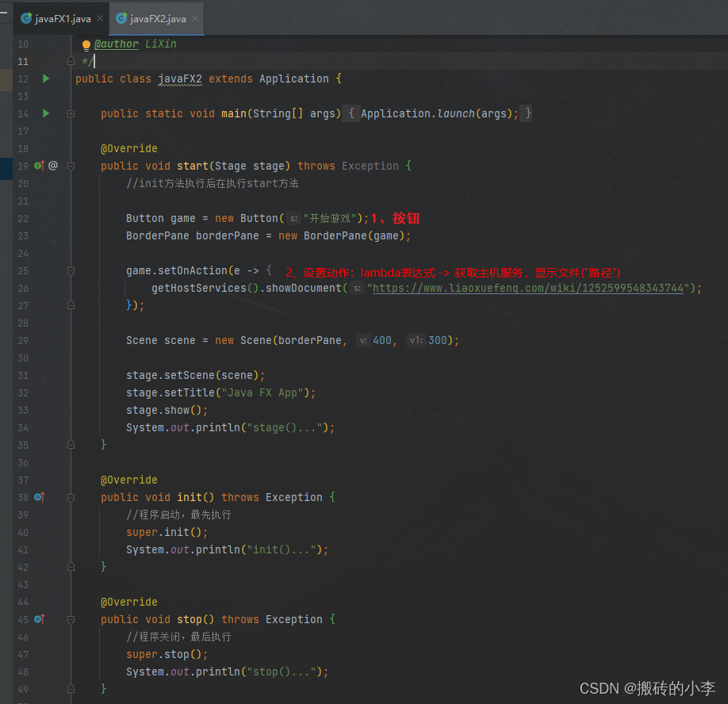Open the liaoxuefeng.com wiki URL link
728x704 pixels.
pos(528,289)
